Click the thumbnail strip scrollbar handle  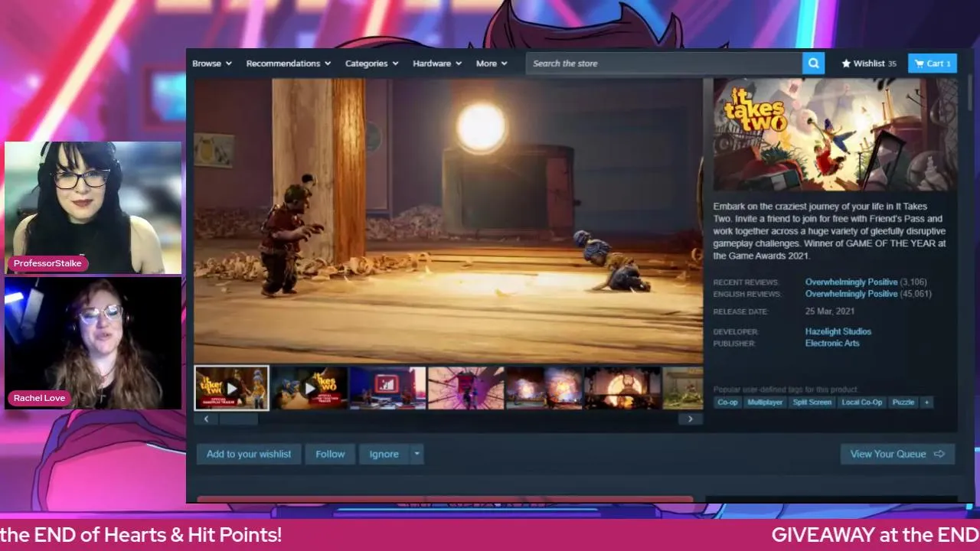(239, 419)
